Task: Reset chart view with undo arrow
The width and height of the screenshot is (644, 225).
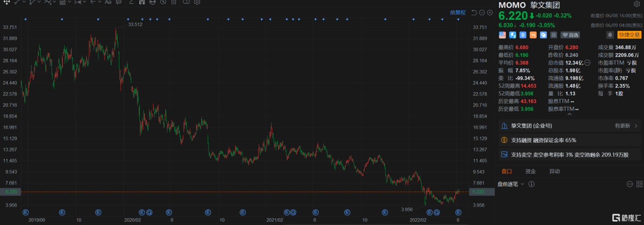Action: click(474, 13)
